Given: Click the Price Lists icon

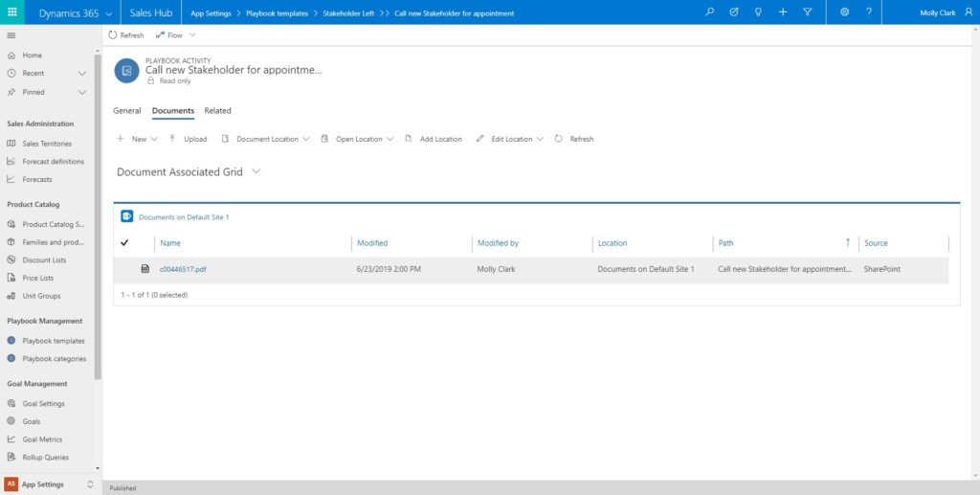Looking at the screenshot, I should 11,278.
